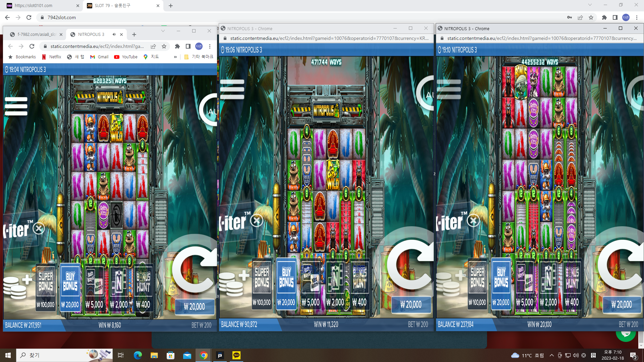Open coin bet settings in middle game window

234,283
